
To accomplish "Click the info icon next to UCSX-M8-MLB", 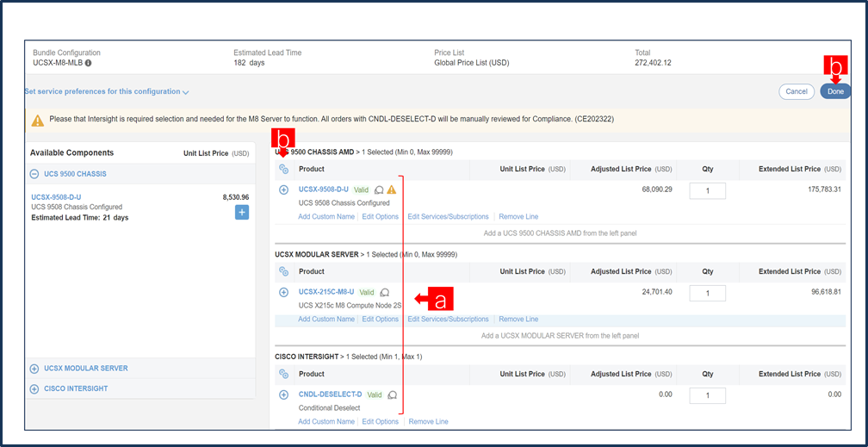I will click(x=89, y=63).
